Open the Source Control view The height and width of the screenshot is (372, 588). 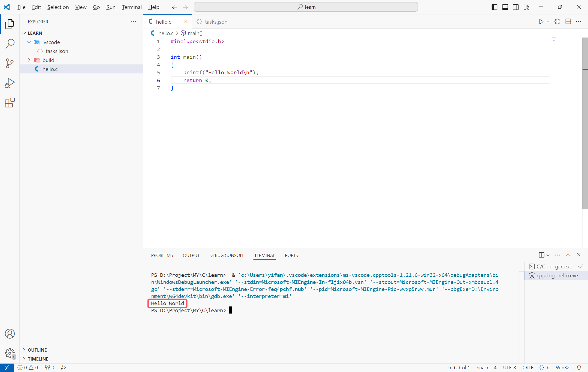click(x=10, y=63)
